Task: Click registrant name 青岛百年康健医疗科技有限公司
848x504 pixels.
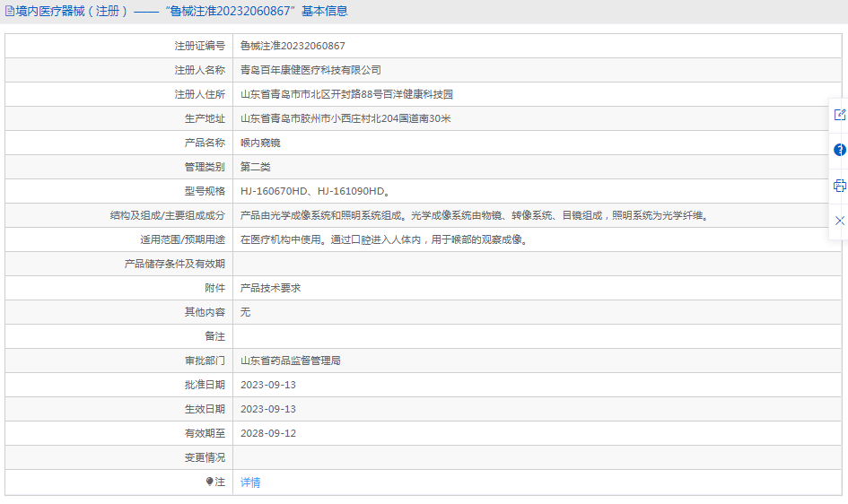Action: tap(310, 70)
